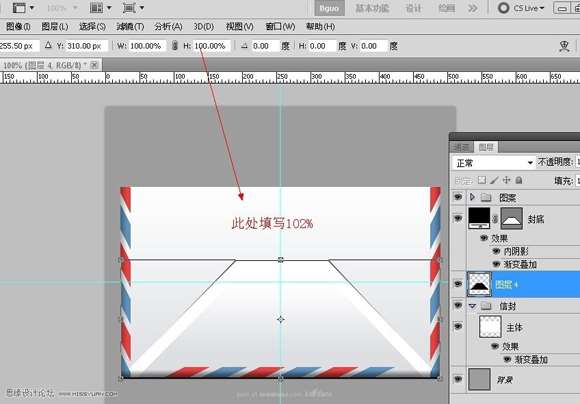The height and width of the screenshot is (404, 580).
Task: Toggle the relative positioning triangle icon
Action: point(48,46)
